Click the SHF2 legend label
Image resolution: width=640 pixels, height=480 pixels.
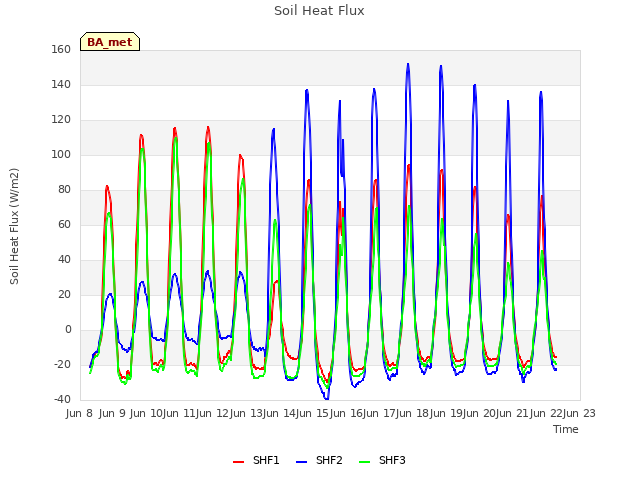click(x=329, y=460)
